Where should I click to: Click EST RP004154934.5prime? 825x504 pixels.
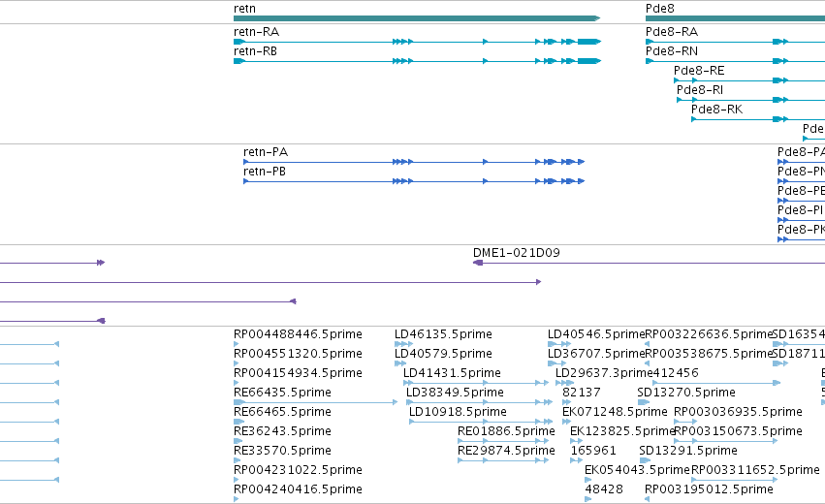298,373
